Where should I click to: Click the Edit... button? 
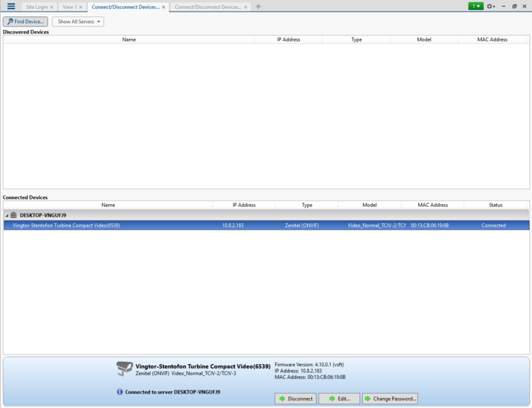[x=339, y=398]
